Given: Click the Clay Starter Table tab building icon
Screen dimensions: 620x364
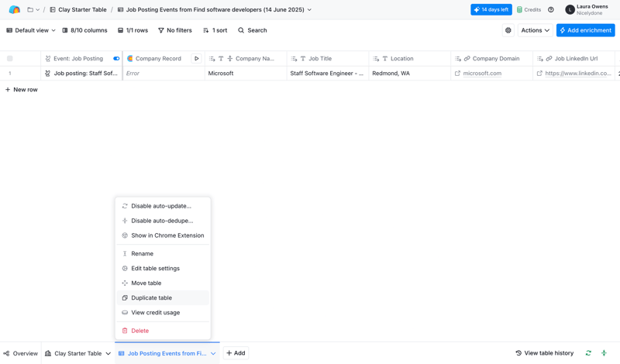Looking at the screenshot, I should 48,353.
